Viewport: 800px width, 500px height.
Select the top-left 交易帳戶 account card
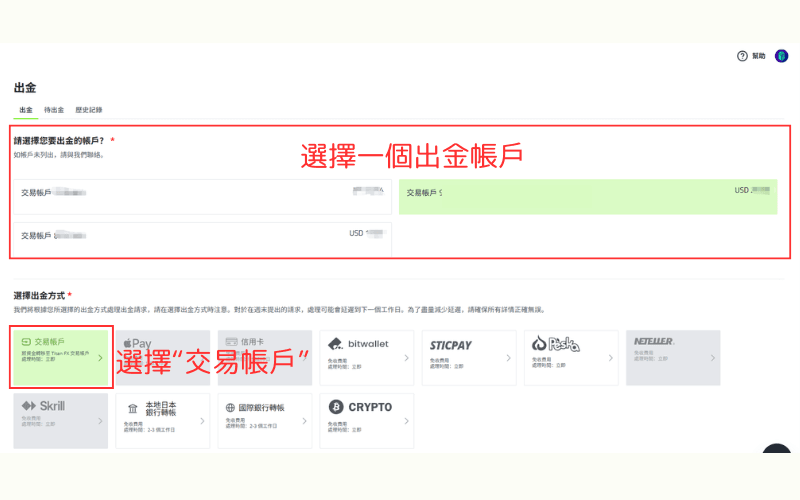point(202,198)
